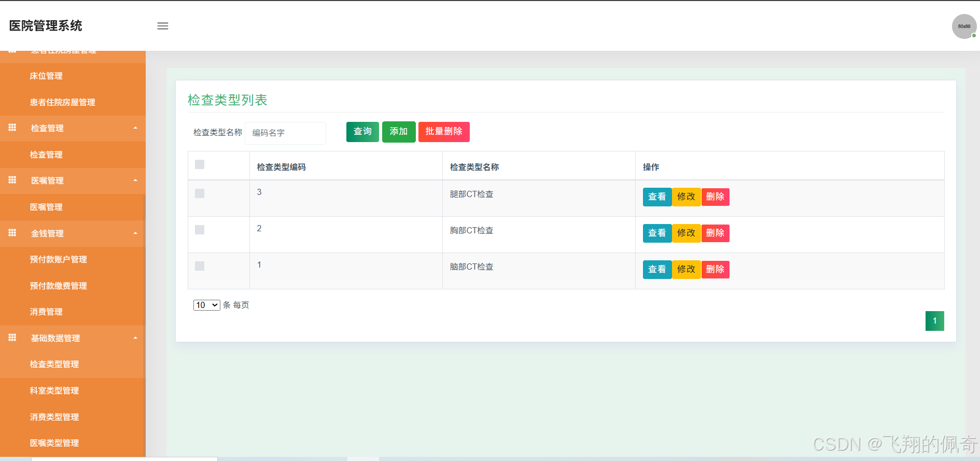The width and height of the screenshot is (980, 461).
Task: Click grid icon beside 医嘱管理 menu
Action: [12, 180]
